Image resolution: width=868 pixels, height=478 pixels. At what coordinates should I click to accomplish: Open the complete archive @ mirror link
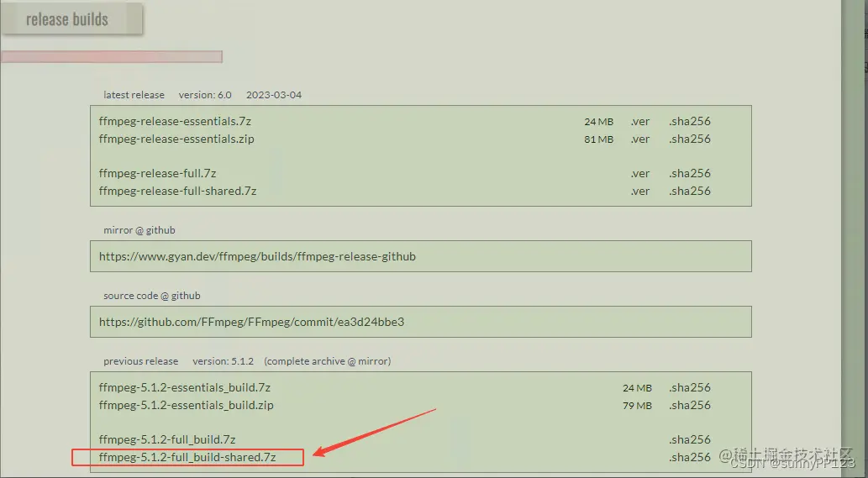[327, 361]
